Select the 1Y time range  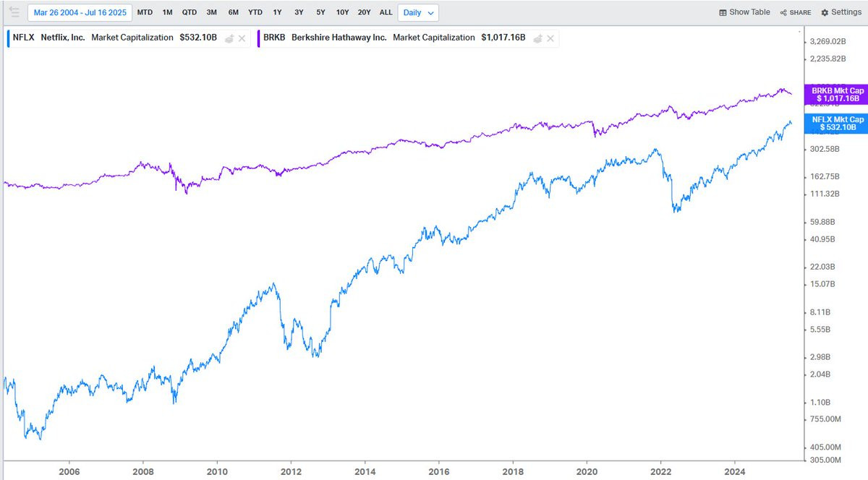(x=278, y=12)
